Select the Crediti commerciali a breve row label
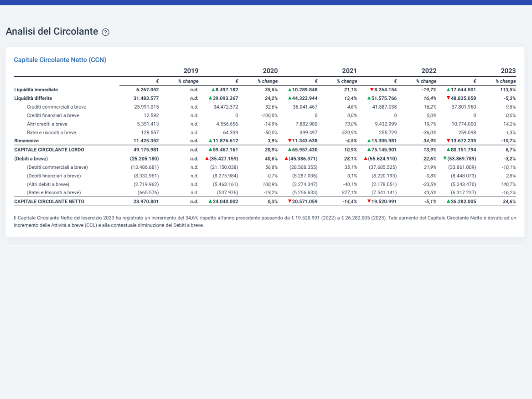Image resolution: width=532 pixels, height=399 pixels. (56, 107)
